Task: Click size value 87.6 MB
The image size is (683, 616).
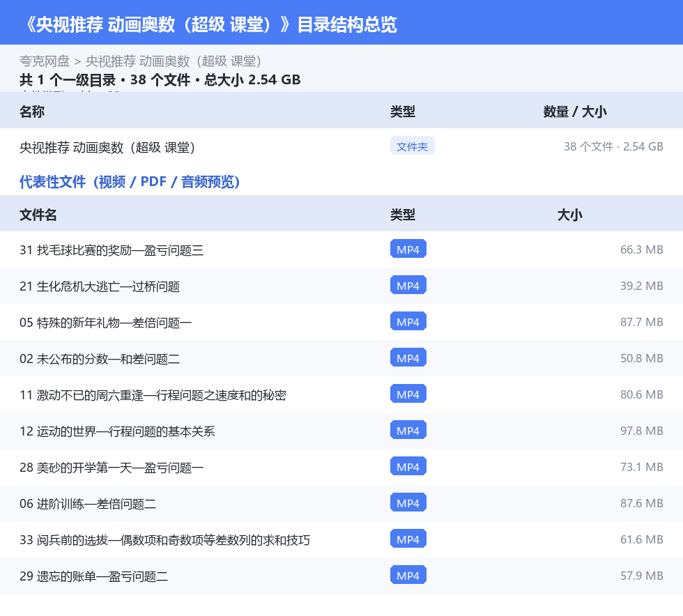Action: pyautogui.click(x=642, y=502)
